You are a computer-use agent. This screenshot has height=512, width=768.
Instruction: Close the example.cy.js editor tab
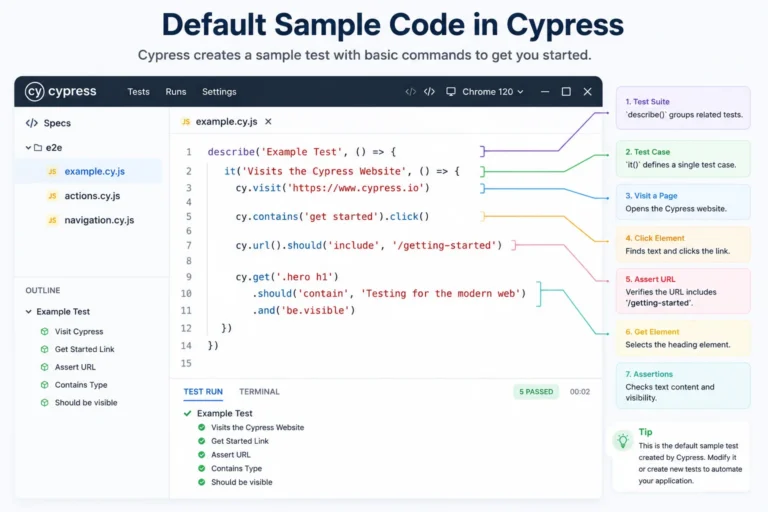click(x=268, y=122)
